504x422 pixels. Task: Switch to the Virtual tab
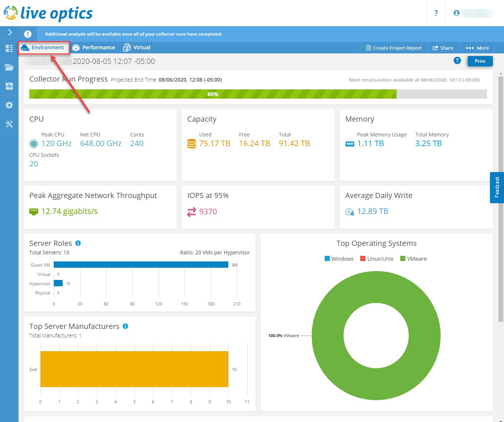pos(137,47)
